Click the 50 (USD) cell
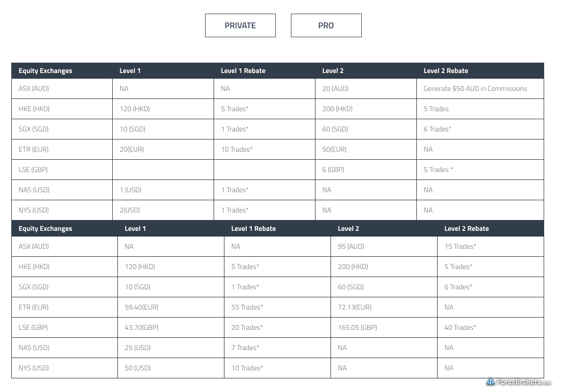The width and height of the screenshot is (563, 392). pyautogui.click(x=171, y=368)
